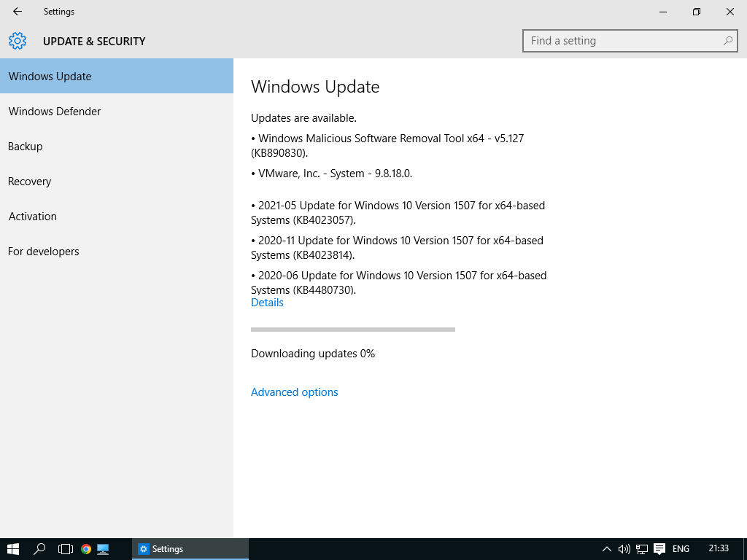Open the Activation page
The height and width of the screenshot is (560, 747).
coord(33,217)
